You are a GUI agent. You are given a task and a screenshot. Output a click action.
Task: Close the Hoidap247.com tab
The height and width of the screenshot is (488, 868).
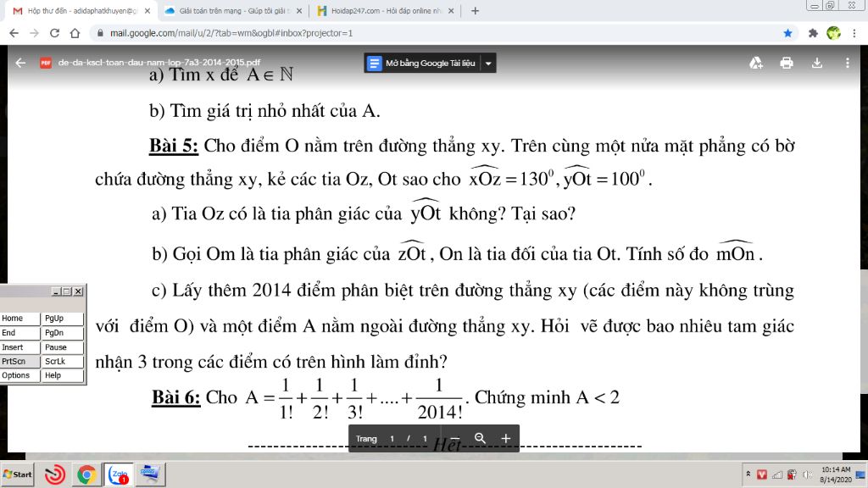click(451, 10)
